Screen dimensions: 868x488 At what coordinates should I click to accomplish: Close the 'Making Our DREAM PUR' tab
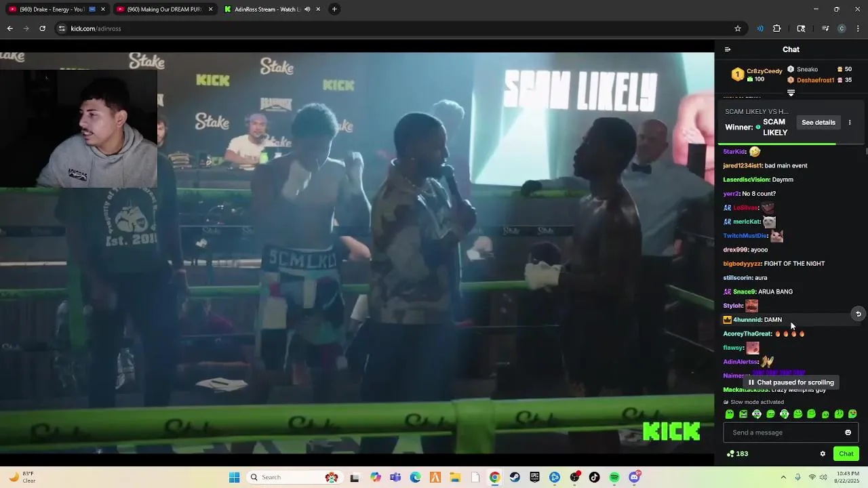point(210,9)
